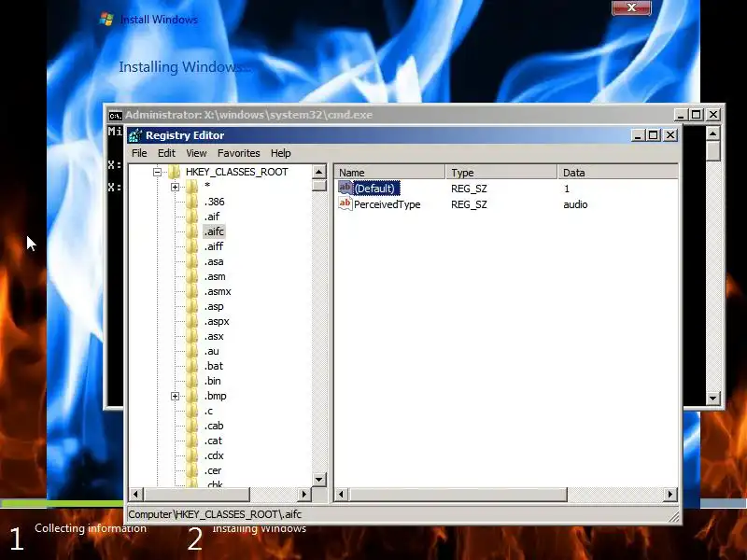Click the 'audio' data cell
747x560 pixels.
[575, 204]
